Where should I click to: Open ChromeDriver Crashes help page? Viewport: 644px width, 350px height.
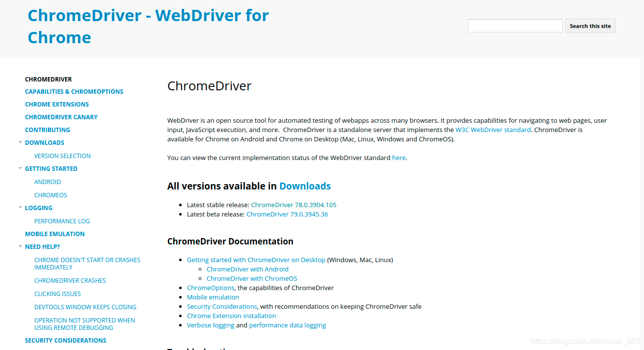[70, 281]
